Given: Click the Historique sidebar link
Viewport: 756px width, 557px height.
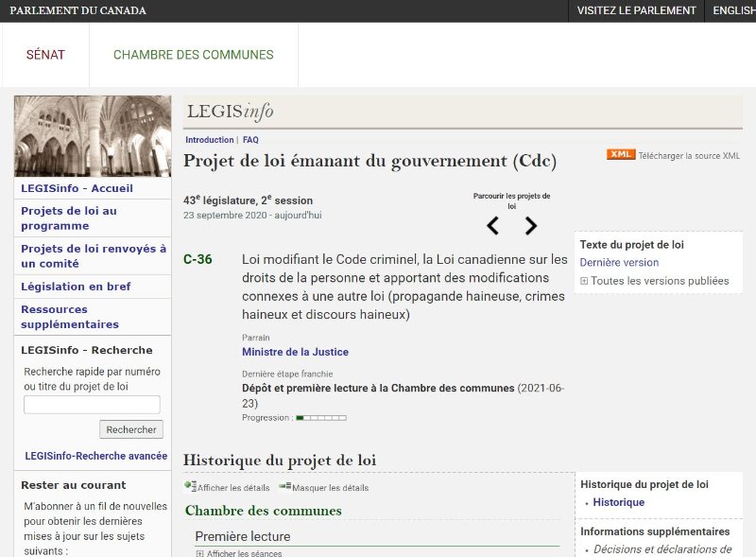Looking at the screenshot, I should [x=619, y=502].
